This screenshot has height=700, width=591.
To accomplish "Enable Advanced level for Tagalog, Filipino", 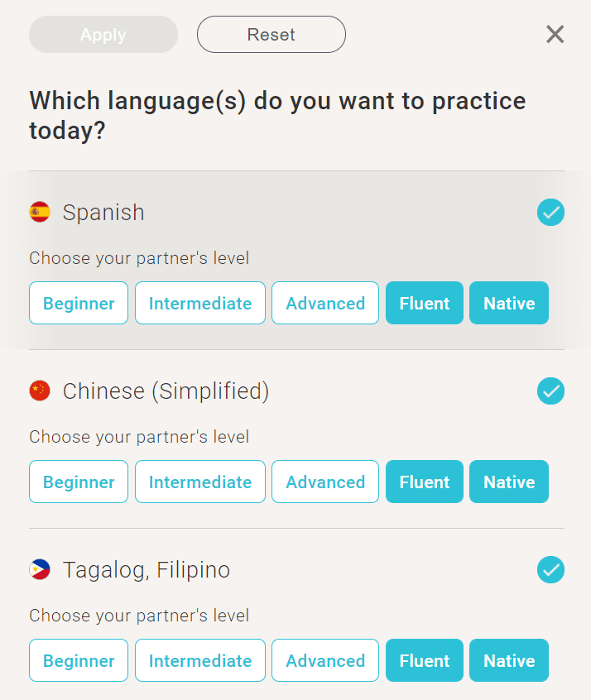I will coord(325,660).
